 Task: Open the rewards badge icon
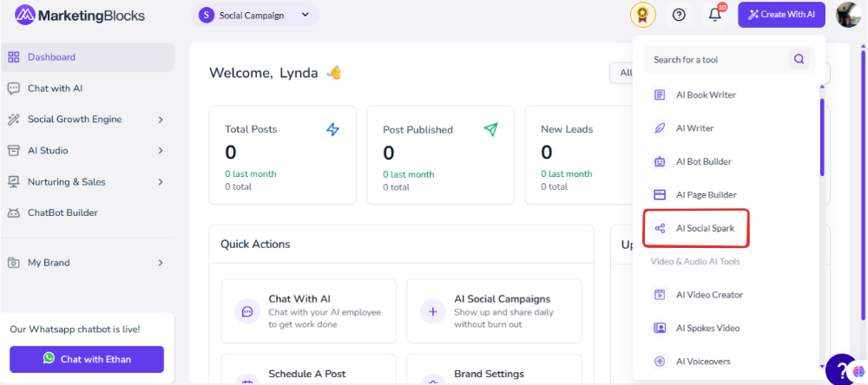(642, 15)
